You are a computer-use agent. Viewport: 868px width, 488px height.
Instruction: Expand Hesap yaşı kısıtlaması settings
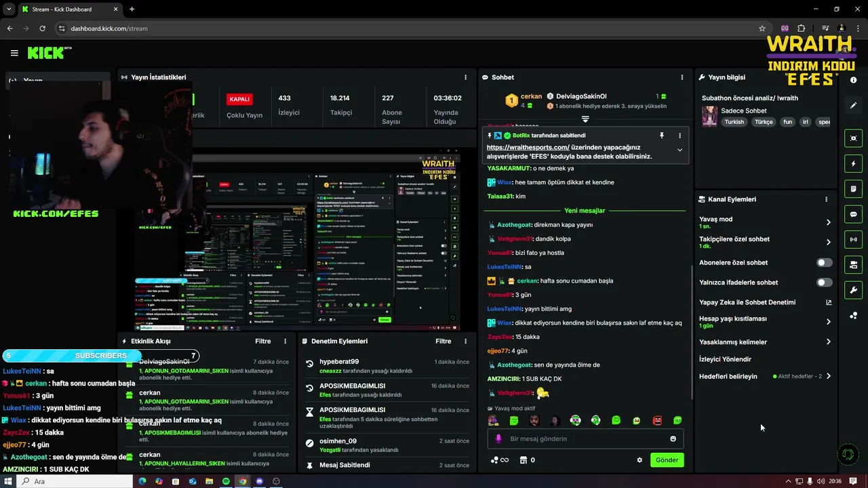pos(829,322)
